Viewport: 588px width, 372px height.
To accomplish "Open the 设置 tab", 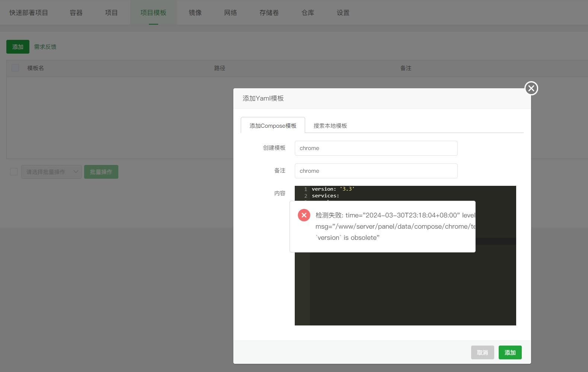I will pos(343,13).
